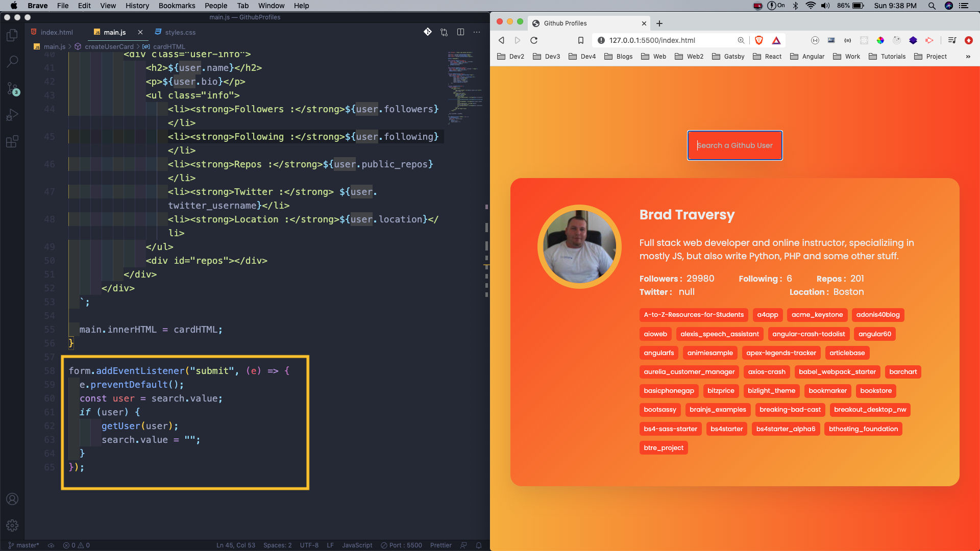Click errors and warnings count in status bar
The height and width of the screenshot is (551, 980).
(77, 545)
